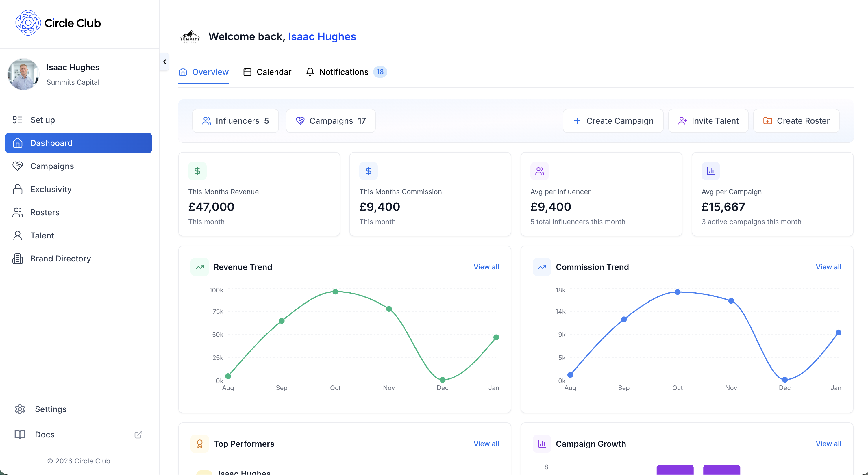Click the Summits Capital mountain logo

[190, 36]
